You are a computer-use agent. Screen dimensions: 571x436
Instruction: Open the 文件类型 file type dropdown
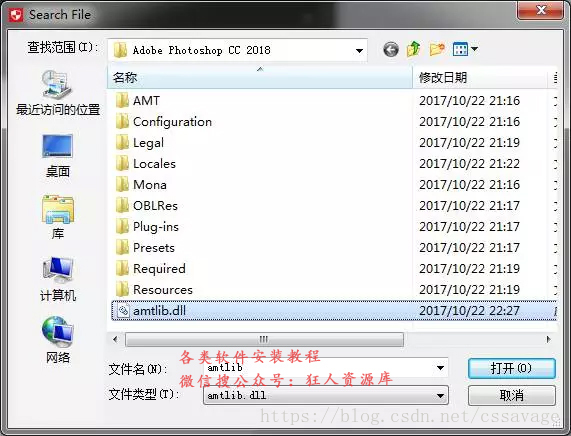[326, 395]
